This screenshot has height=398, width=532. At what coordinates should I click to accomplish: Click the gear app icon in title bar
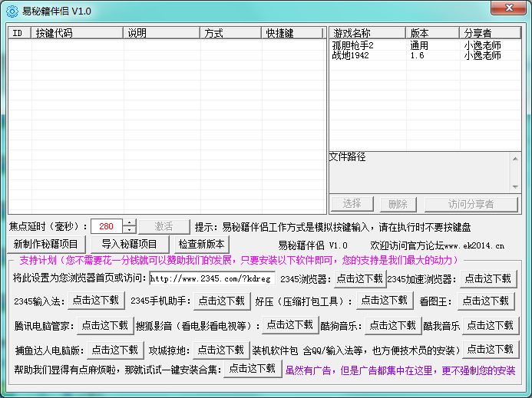12,12
